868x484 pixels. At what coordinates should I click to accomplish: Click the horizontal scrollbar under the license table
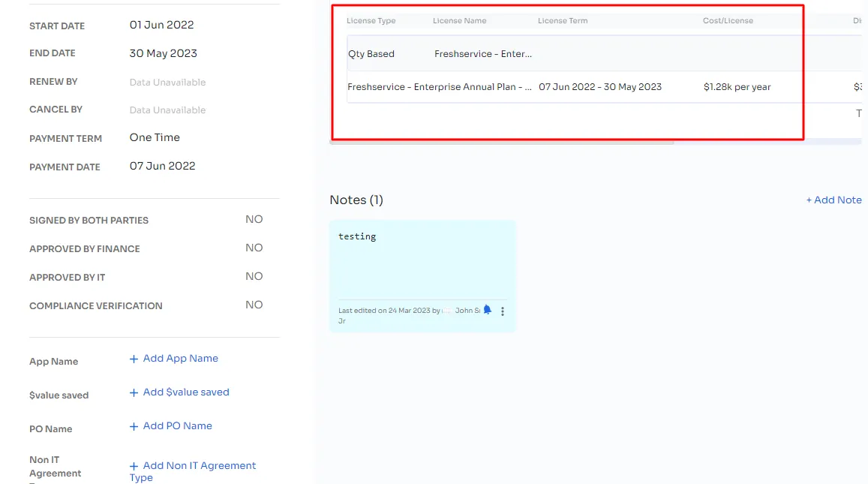tap(502, 143)
